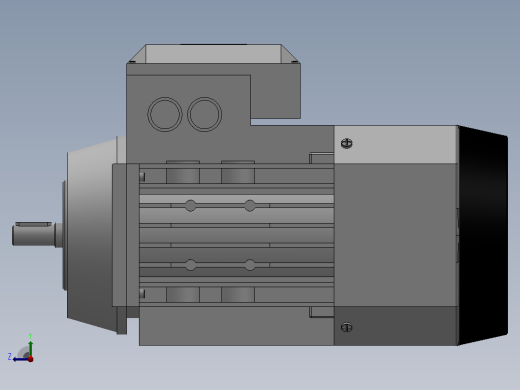520x390 pixels.
Task: Click the upper screw on the fan cover
Action: click(347, 143)
